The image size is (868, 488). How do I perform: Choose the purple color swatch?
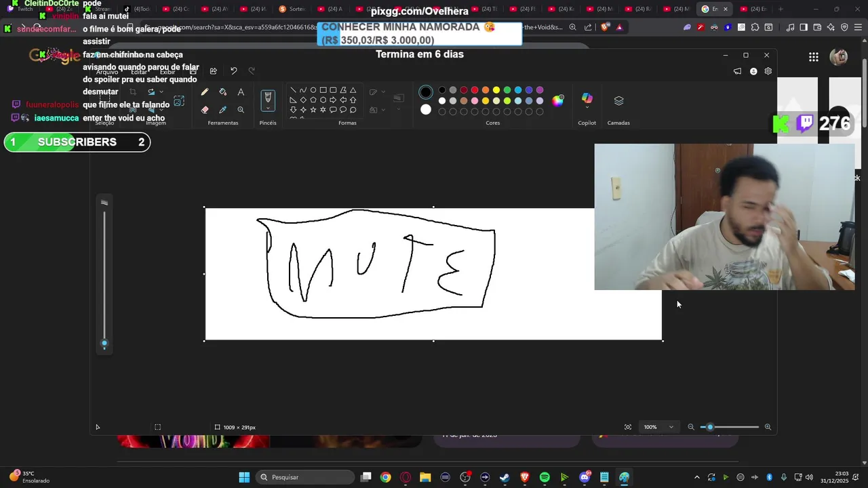click(540, 90)
